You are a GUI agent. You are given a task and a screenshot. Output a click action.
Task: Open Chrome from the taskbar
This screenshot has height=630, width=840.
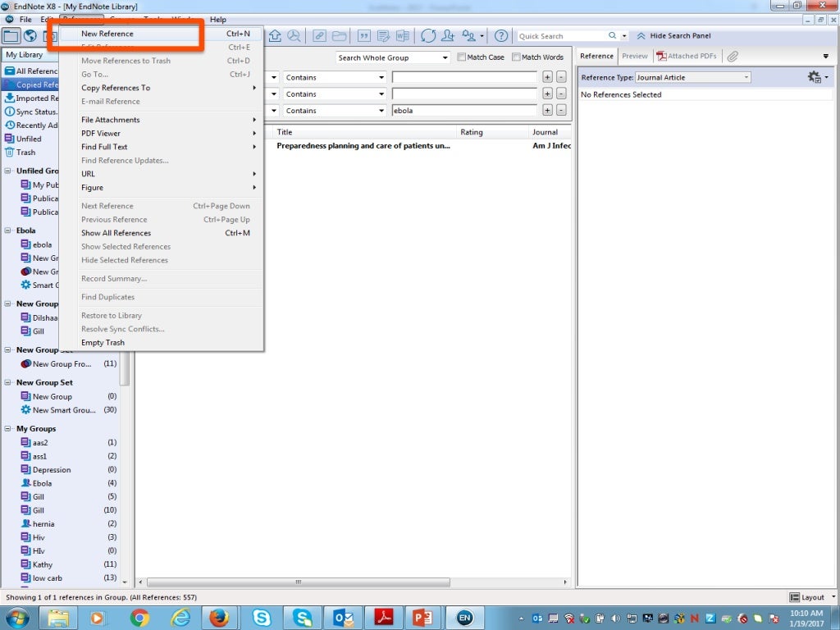tap(139, 619)
